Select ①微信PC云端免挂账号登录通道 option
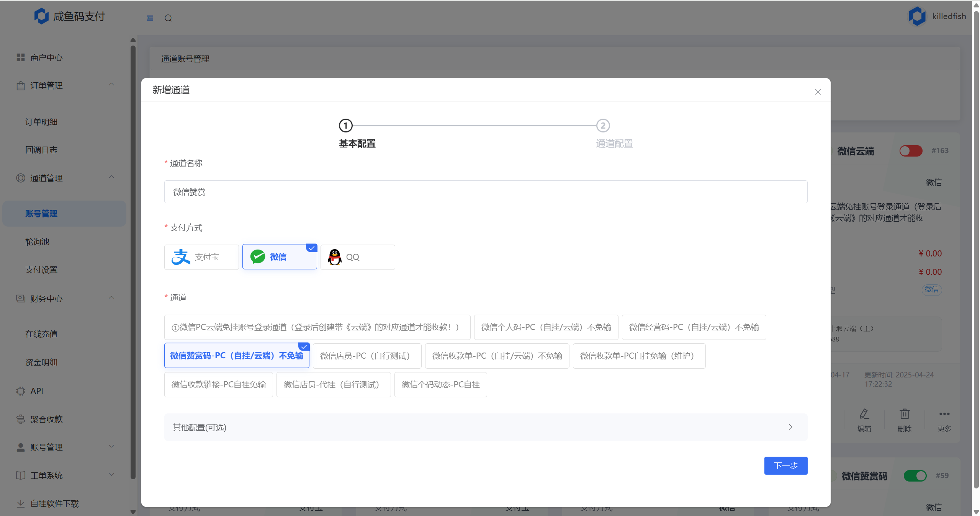 tap(317, 327)
